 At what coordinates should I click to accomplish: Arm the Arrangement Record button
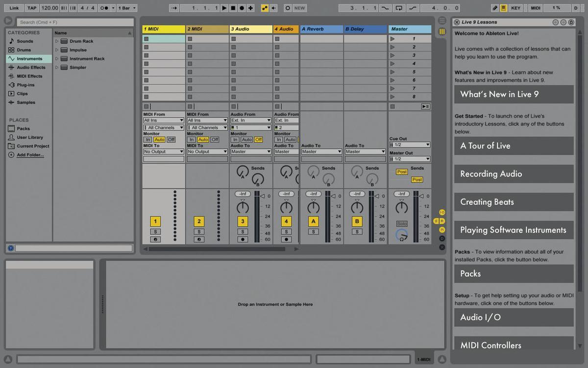[242, 8]
